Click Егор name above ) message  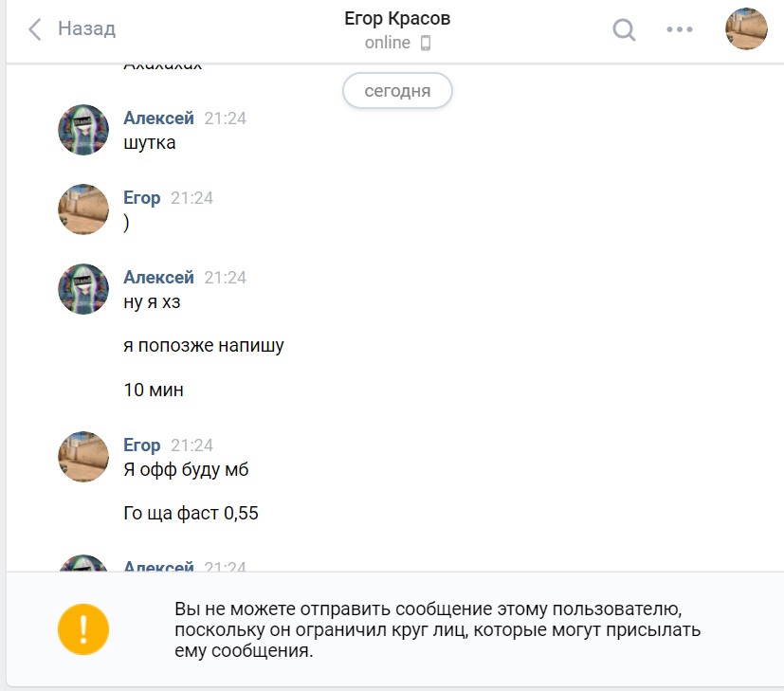click(142, 198)
